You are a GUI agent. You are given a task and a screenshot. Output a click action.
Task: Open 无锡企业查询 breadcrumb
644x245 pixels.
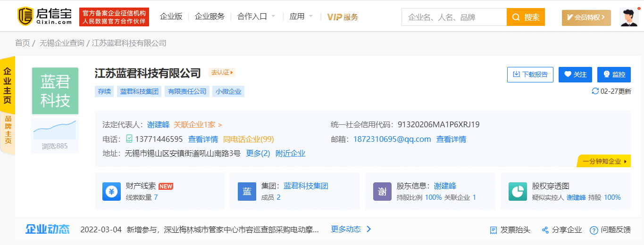62,43
